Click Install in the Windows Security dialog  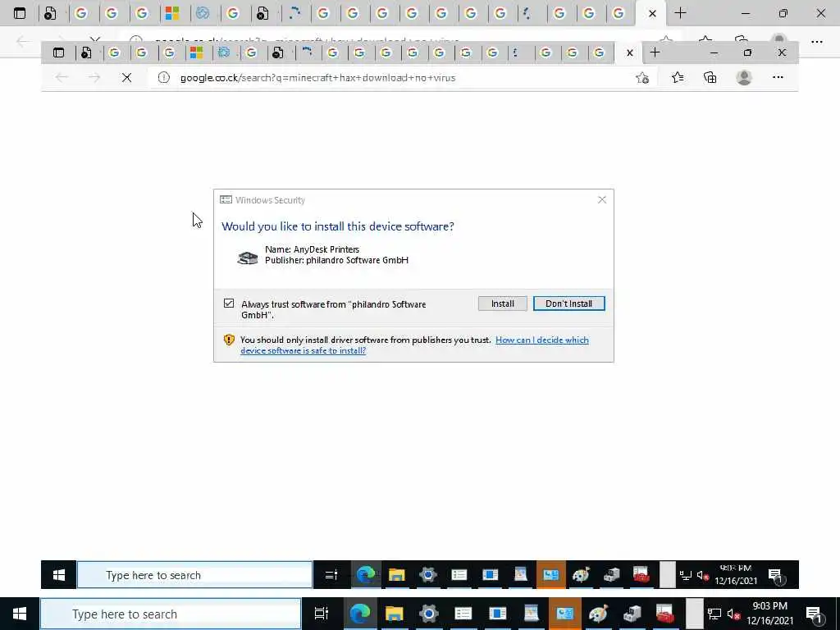503,304
